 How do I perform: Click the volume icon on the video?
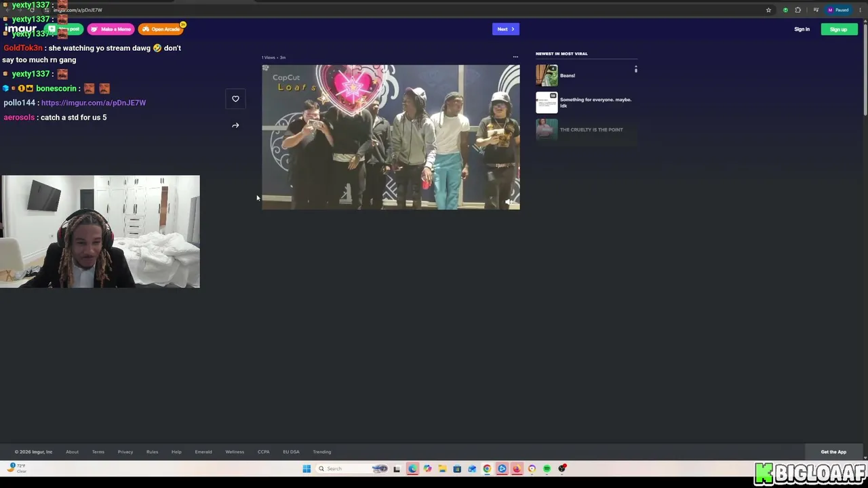click(x=509, y=201)
